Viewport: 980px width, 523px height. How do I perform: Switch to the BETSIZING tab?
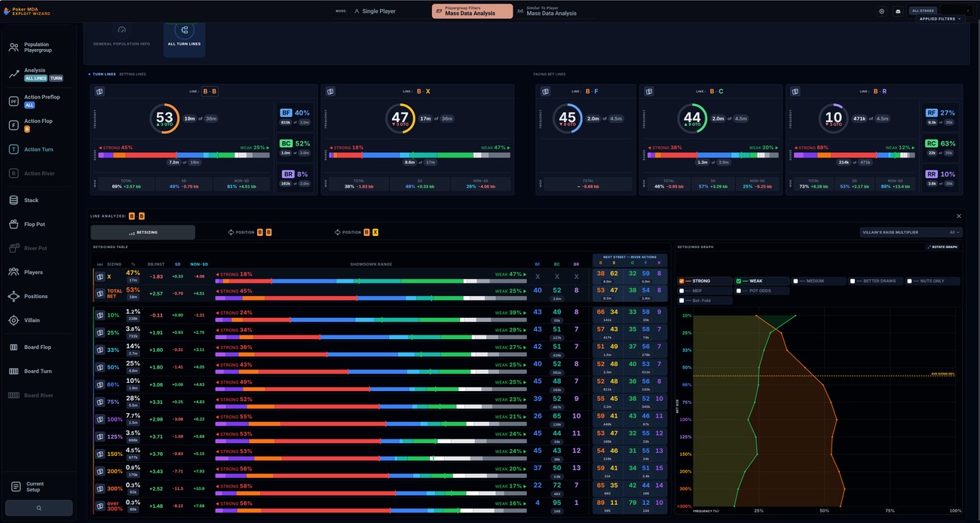[142, 232]
